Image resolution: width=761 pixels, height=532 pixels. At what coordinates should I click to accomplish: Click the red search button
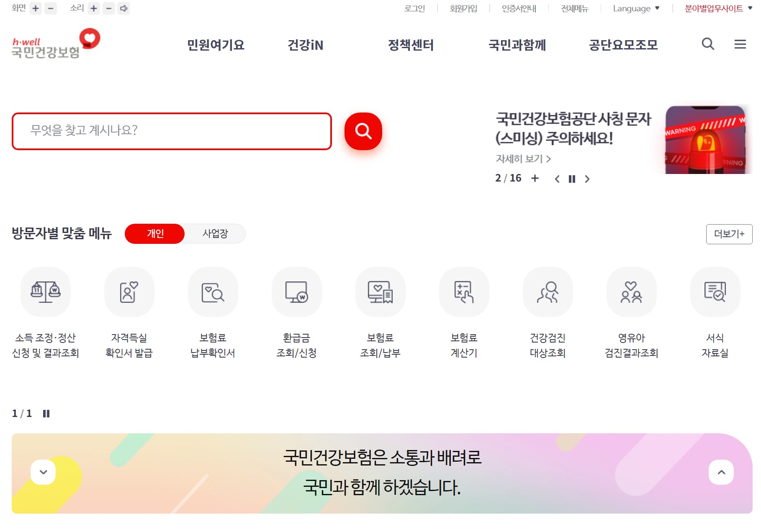pos(363,131)
